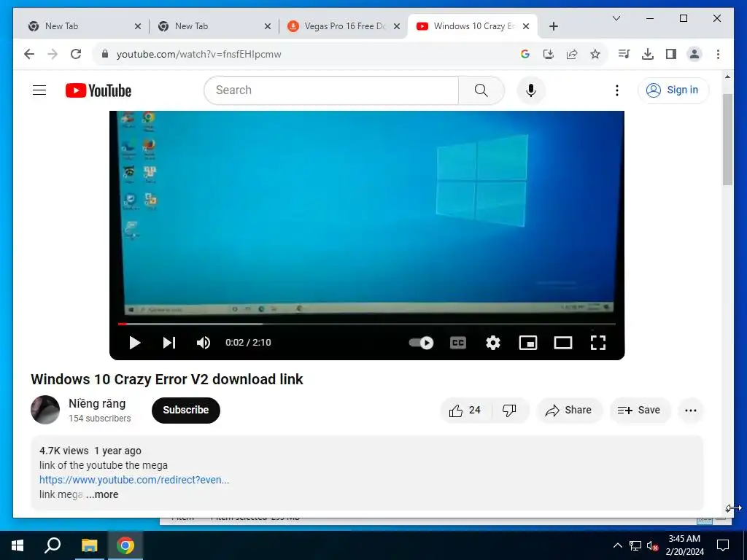This screenshot has height=560, width=747.
Task: Bookmark this page with the star
Action: click(595, 54)
